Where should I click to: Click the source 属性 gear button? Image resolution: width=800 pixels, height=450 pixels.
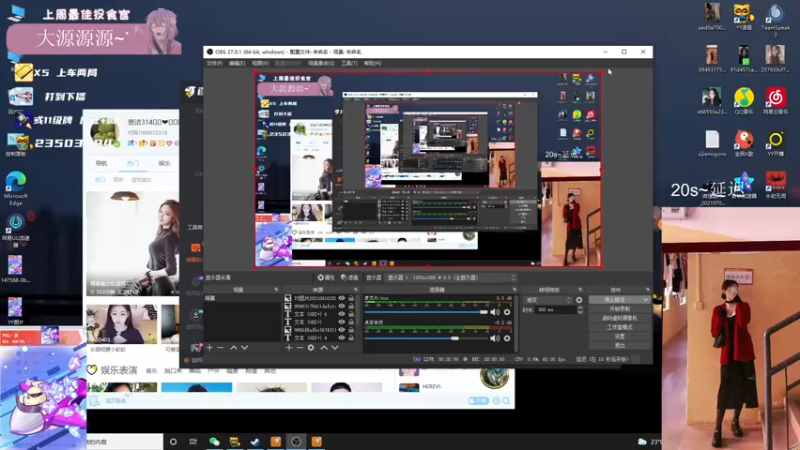[326, 278]
